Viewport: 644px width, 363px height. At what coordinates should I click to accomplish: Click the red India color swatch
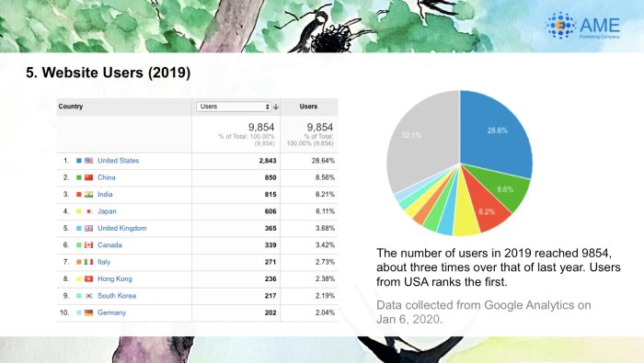(79, 195)
